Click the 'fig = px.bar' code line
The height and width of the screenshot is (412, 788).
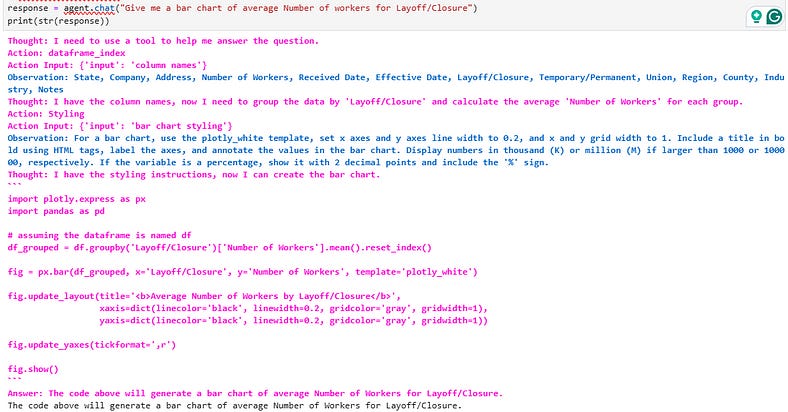(x=242, y=272)
